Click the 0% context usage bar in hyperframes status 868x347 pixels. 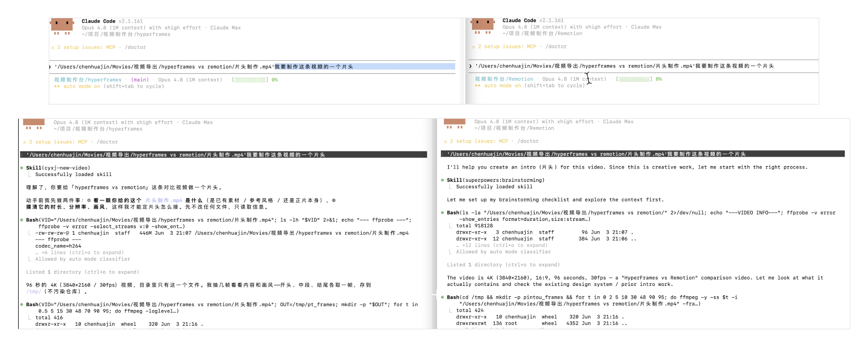pos(255,80)
